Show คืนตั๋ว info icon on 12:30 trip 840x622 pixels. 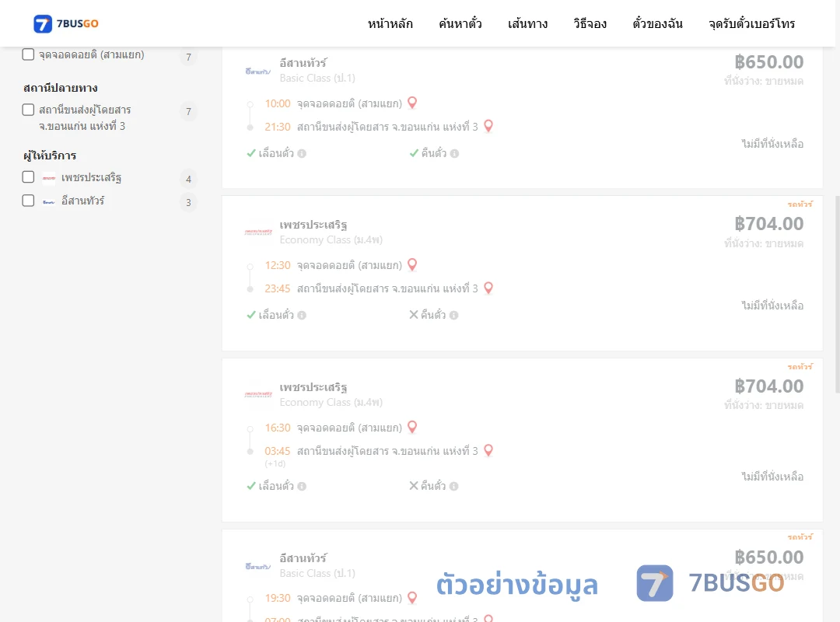coord(453,316)
